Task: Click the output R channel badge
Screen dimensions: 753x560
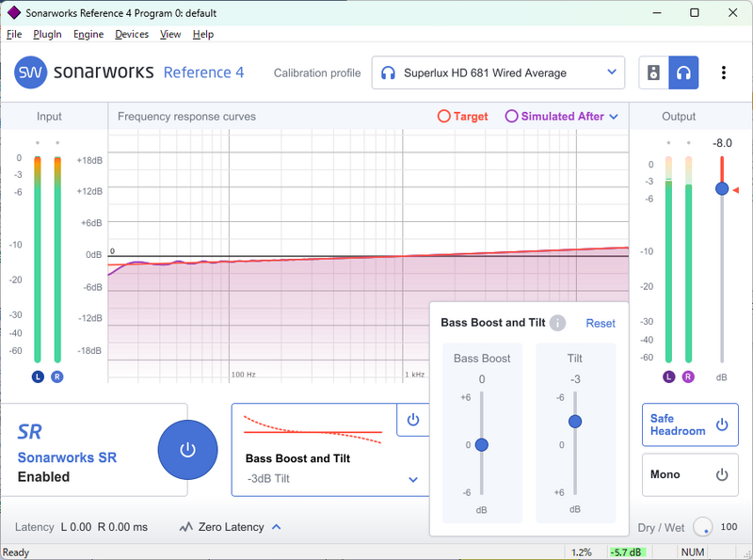Action: (x=688, y=377)
